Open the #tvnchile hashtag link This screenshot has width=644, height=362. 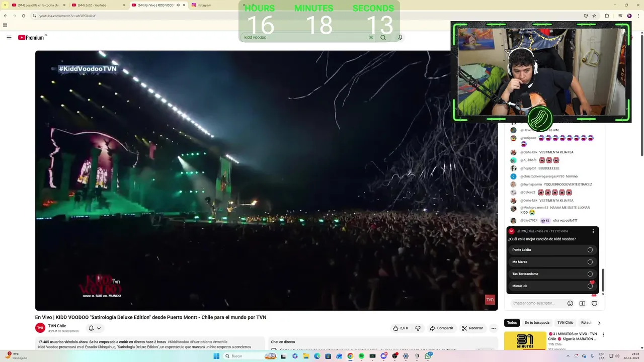[x=220, y=342]
